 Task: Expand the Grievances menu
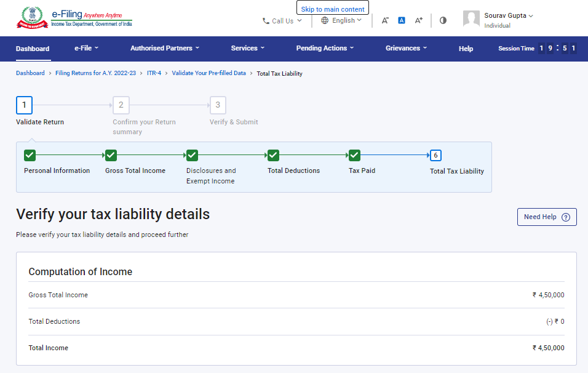point(406,48)
